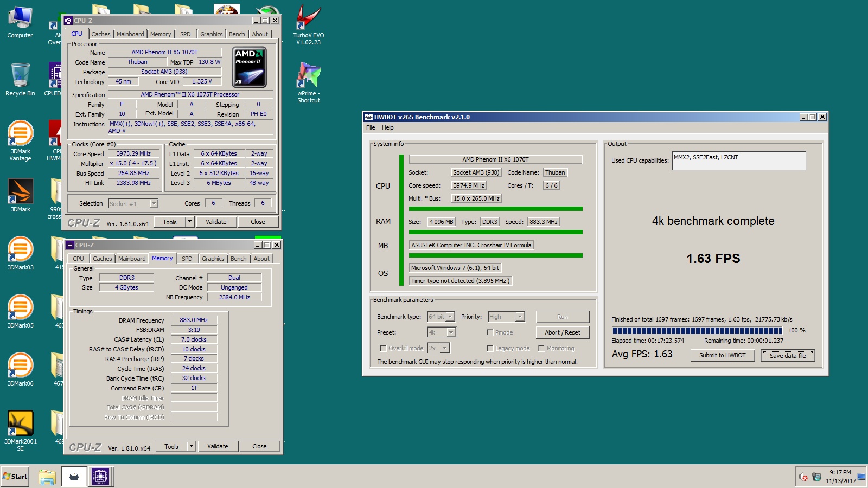868x488 pixels.
Task: Launch 3DMark Vantage shortcut
Action: click(20, 140)
